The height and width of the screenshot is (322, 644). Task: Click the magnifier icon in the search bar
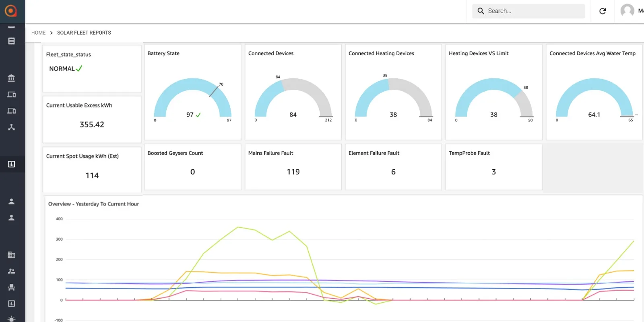click(x=481, y=11)
